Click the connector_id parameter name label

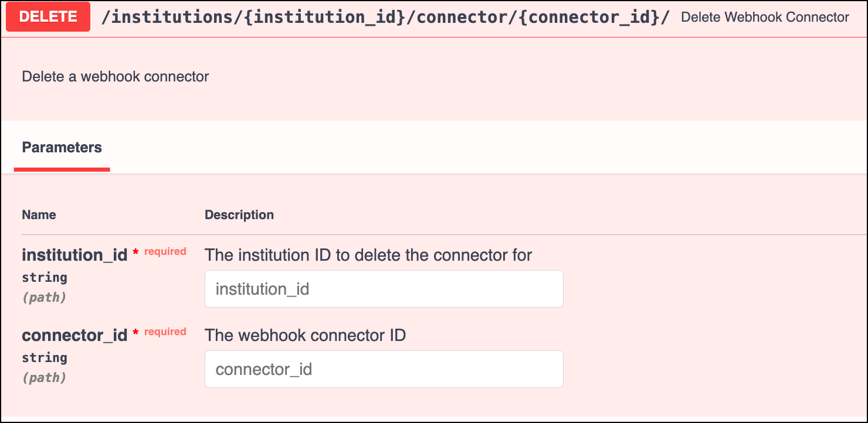[x=74, y=335]
